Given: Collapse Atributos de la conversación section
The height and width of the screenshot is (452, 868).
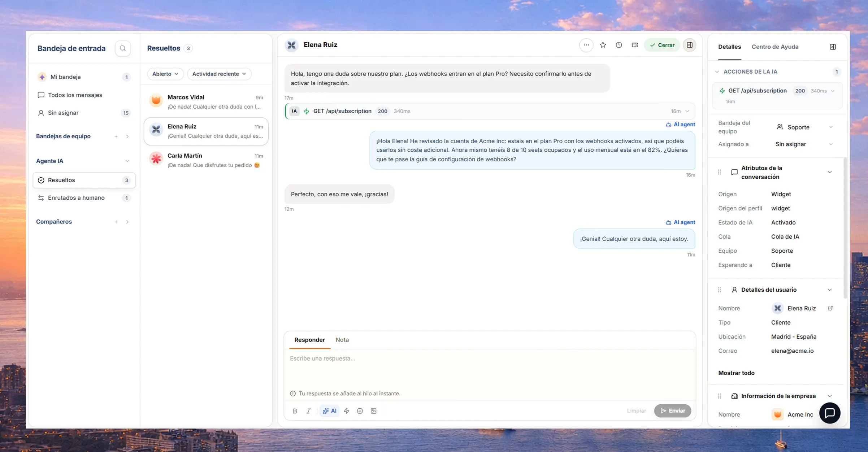Looking at the screenshot, I should click(x=830, y=172).
